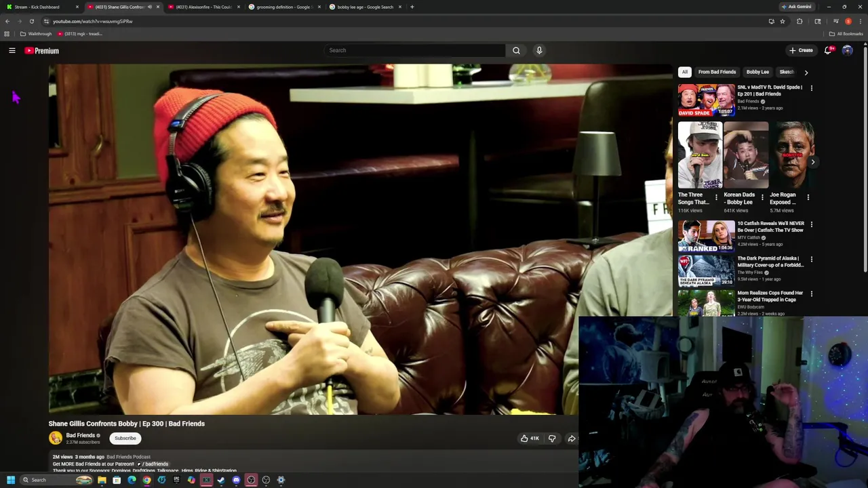Open Steam from the taskbar
Screen dimensions: 868x488
click(x=221, y=480)
